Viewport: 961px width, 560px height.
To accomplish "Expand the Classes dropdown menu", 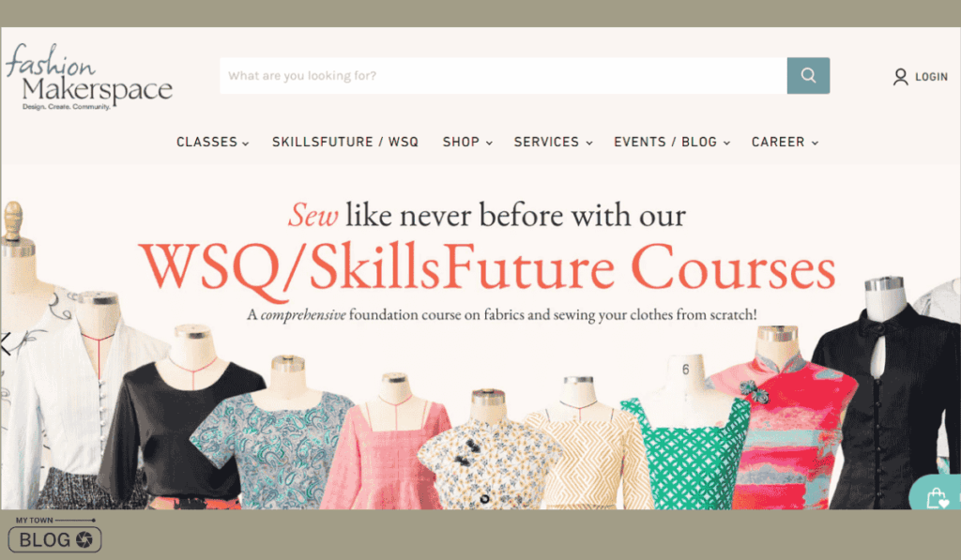I will point(213,143).
